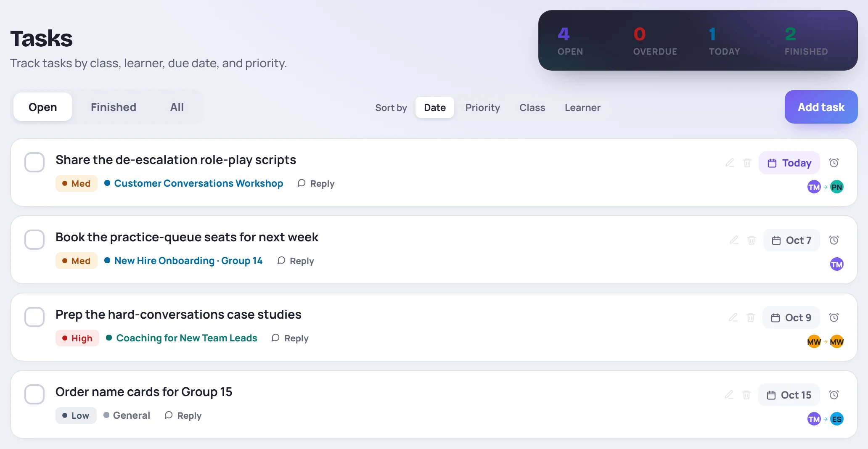
Task: Click the High priority badge
Action: 77,338
